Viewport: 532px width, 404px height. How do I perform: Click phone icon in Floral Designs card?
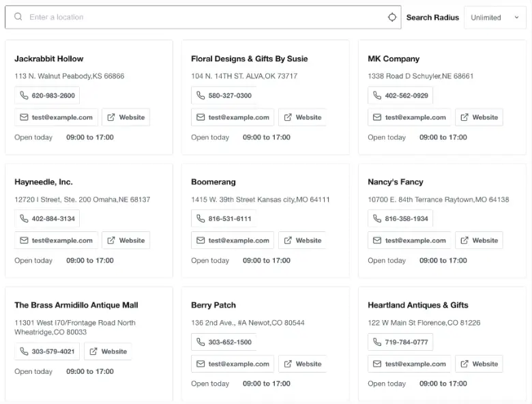pyautogui.click(x=201, y=96)
